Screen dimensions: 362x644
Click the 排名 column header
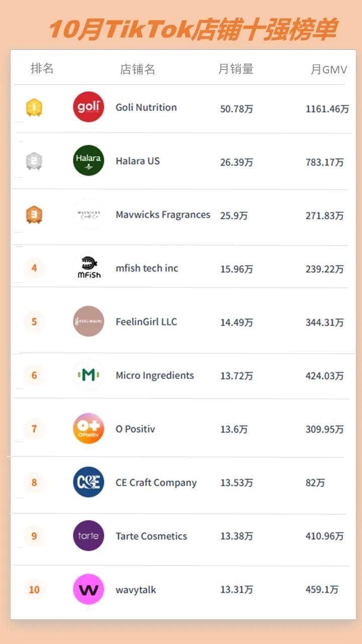tap(42, 68)
